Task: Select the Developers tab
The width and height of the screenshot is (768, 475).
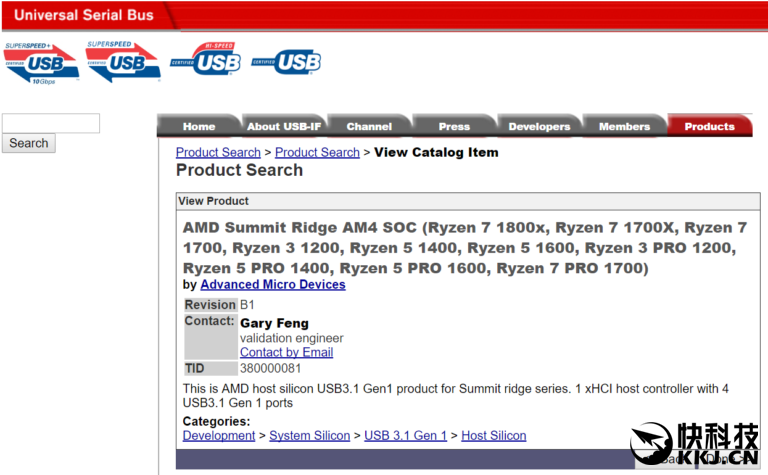Action: (x=539, y=126)
